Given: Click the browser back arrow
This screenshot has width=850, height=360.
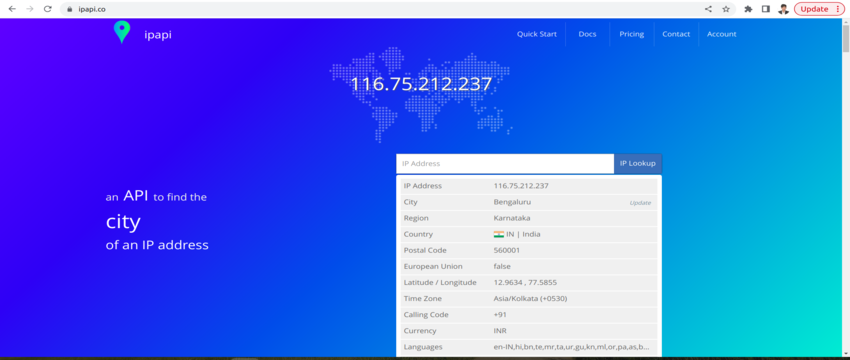Looking at the screenshot, I should [x=12, y=9].
